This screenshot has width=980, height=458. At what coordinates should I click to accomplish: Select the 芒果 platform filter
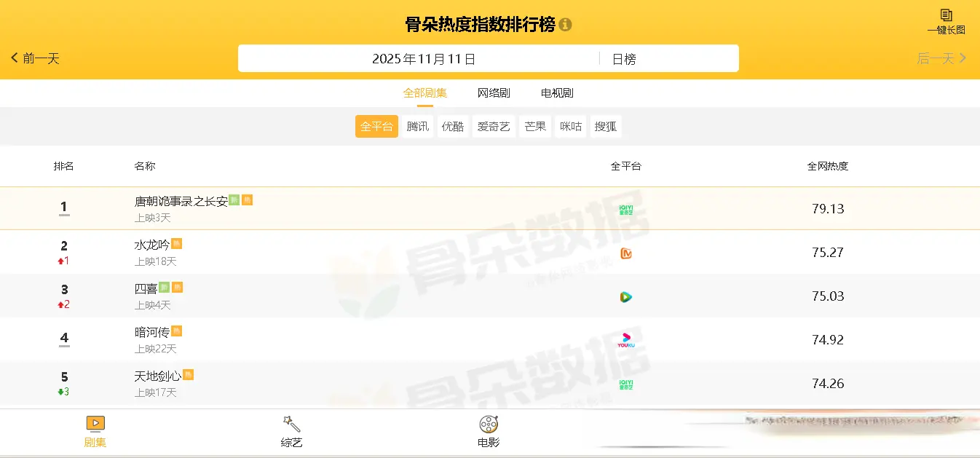coord(535,126)
